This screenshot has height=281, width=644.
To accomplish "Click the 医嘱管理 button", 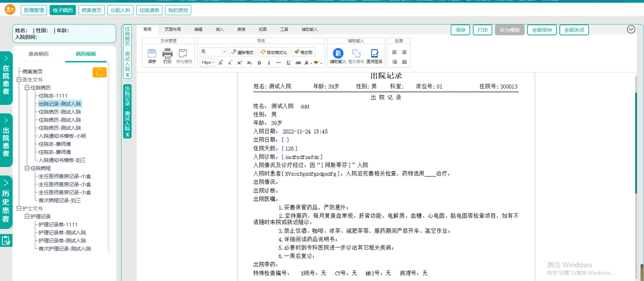I will click(x=34, y=10).
